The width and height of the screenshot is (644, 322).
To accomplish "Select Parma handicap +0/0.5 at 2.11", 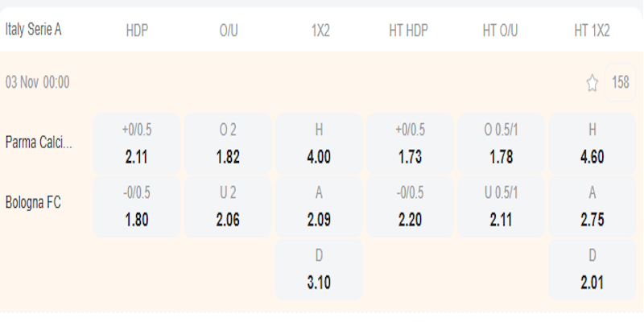I will pyautogui.click(x=137, y=144).
